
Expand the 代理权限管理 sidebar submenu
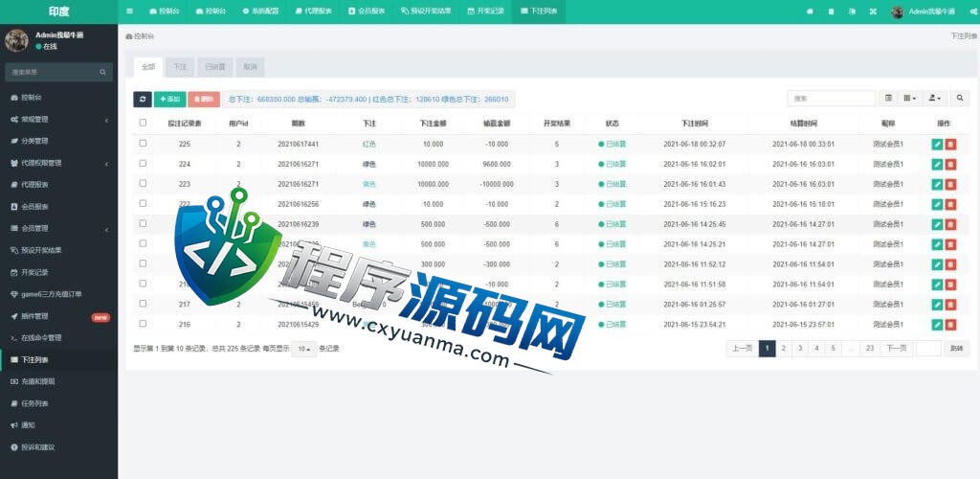pos(58,163)
